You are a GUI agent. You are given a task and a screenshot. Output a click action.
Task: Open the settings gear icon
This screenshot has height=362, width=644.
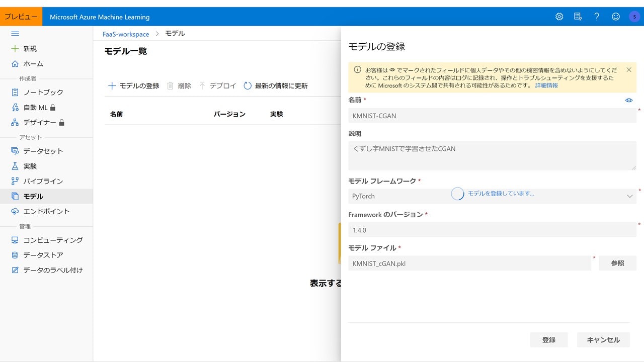point(559,17)
